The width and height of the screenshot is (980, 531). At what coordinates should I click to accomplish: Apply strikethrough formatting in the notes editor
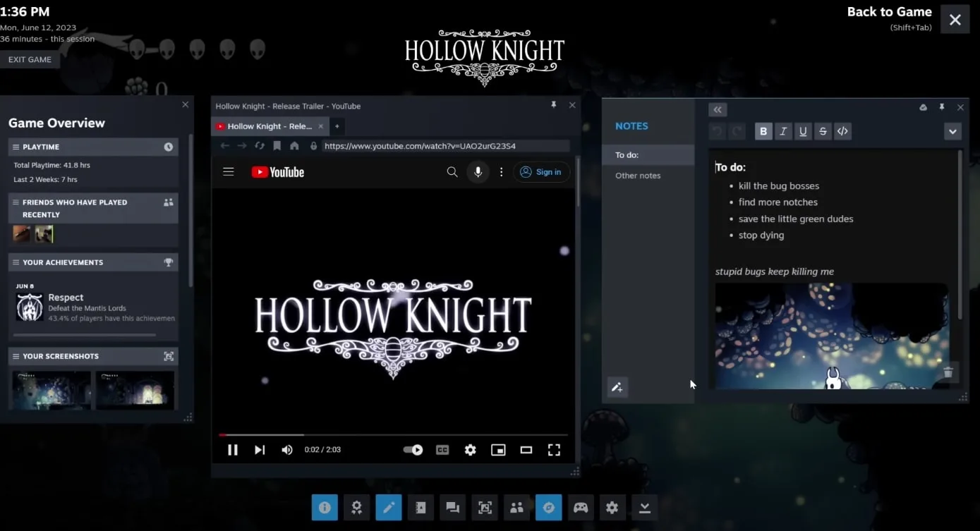tap(823, 131)
